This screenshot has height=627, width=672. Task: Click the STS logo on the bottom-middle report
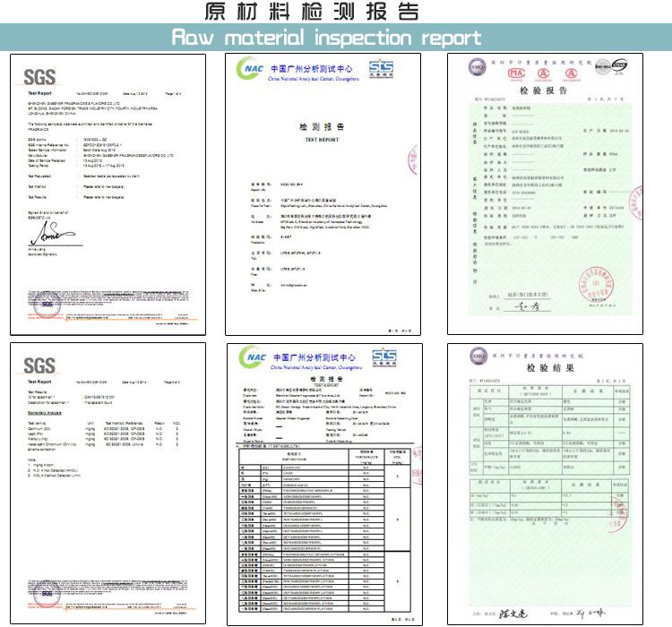click(x=384, y=357)
